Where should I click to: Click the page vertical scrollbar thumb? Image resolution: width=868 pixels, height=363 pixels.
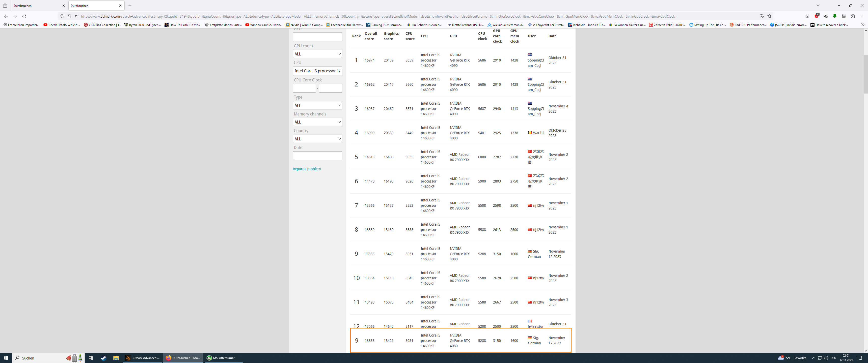tap(865, 74)
